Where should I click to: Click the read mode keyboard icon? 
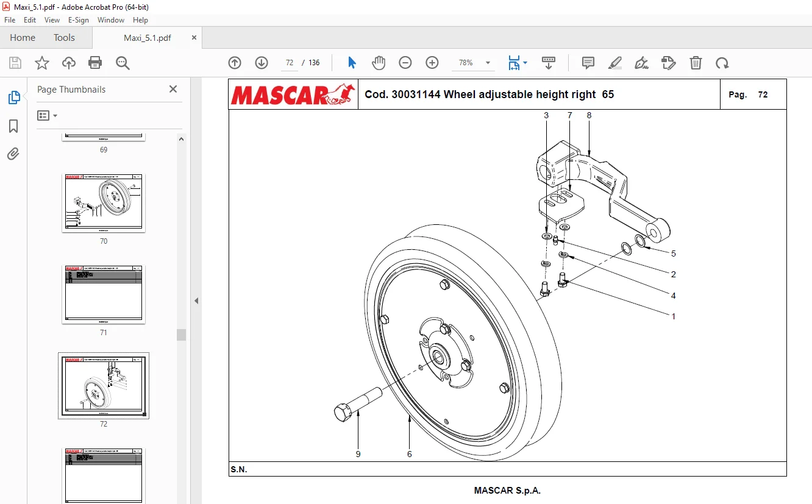click(x=549, y=63)
